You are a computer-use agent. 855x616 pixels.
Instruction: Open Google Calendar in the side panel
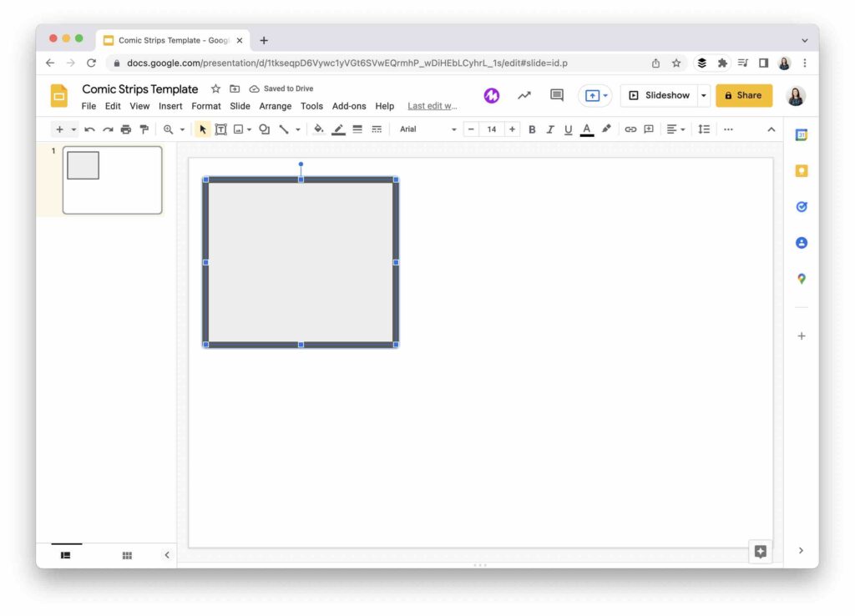tap(801, 134)
